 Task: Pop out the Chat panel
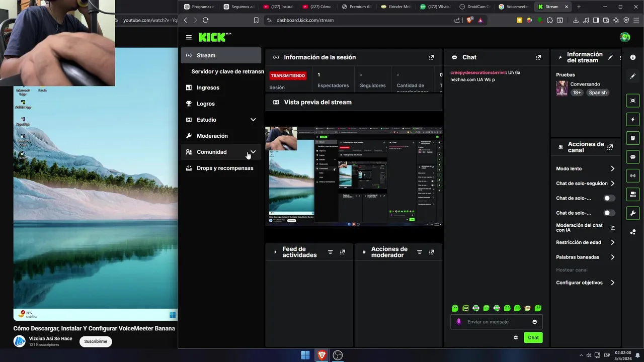[538, 58]
